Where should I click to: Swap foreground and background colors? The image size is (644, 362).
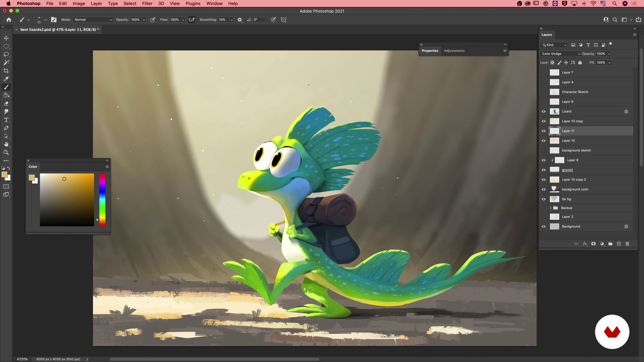pos(9,168)
